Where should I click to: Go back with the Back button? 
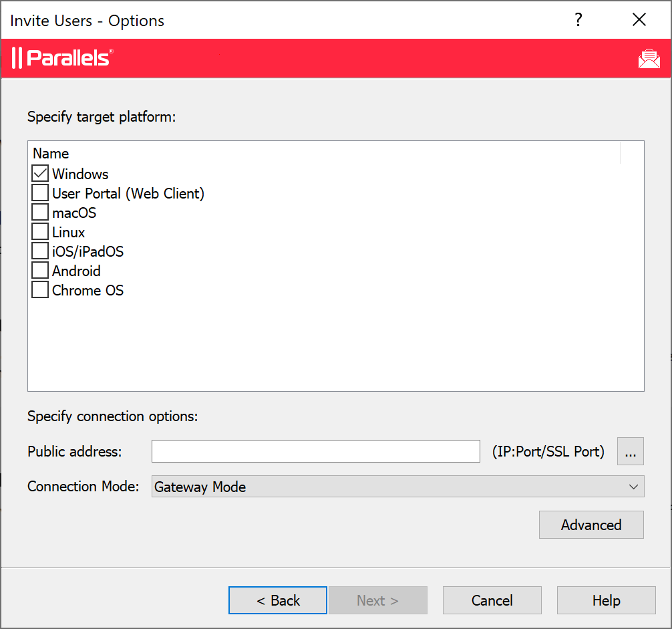tap(278, 600)
